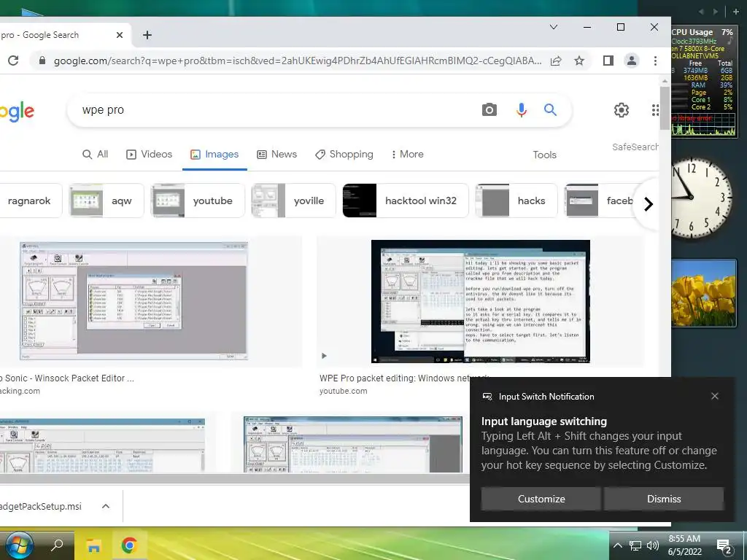Expand the GadgetPackSetup.msi download options
Screen dimensions: 747x560
pos(106,506)
